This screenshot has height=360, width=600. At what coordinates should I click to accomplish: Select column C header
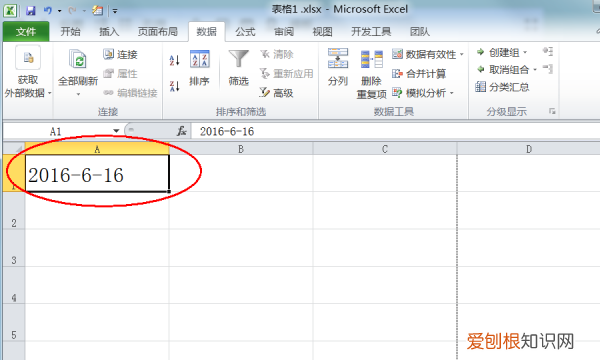tap(385, 149)
